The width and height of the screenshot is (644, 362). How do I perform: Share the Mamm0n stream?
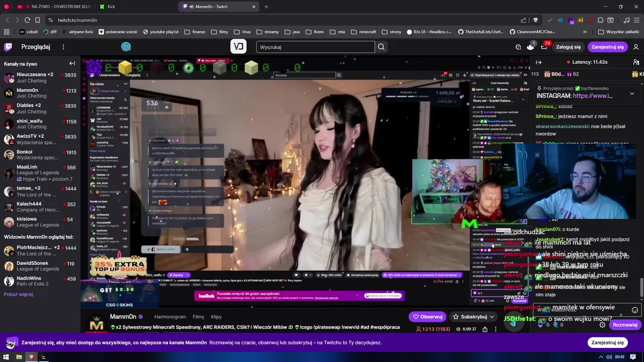(x=485, y=329)
